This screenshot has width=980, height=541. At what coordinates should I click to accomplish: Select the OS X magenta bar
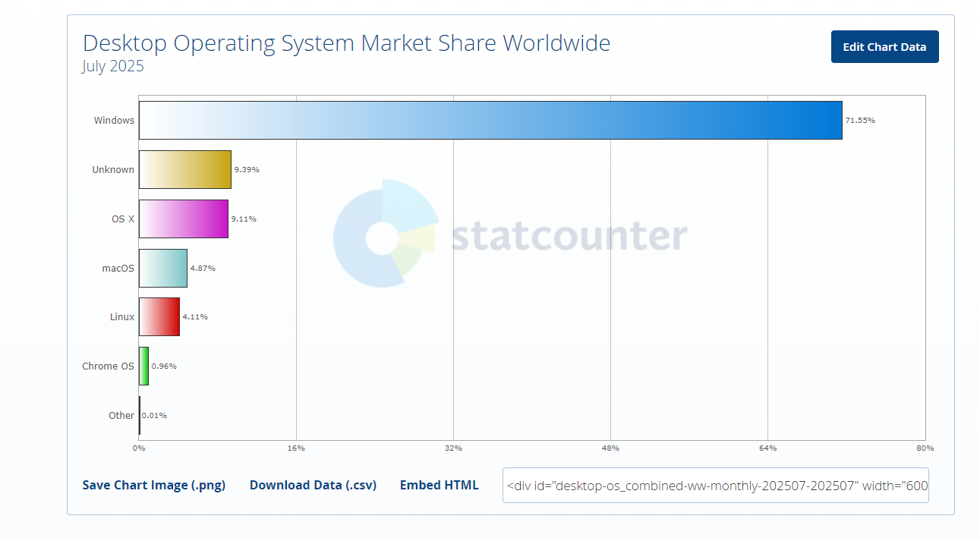point(184,219)
